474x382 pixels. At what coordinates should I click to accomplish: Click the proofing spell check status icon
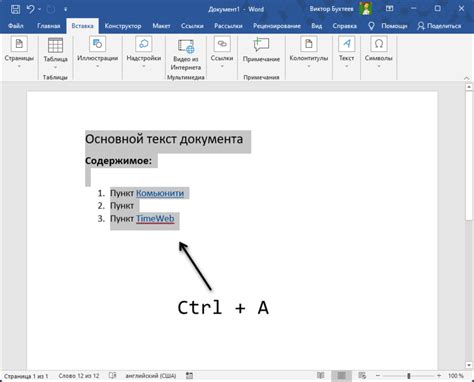112,376
